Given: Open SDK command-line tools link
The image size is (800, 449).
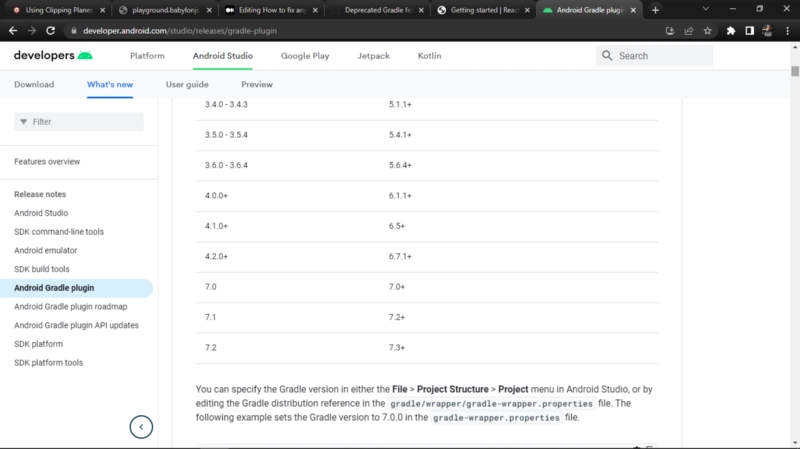Looking at the screenshot, I should [x=59, y=232].
